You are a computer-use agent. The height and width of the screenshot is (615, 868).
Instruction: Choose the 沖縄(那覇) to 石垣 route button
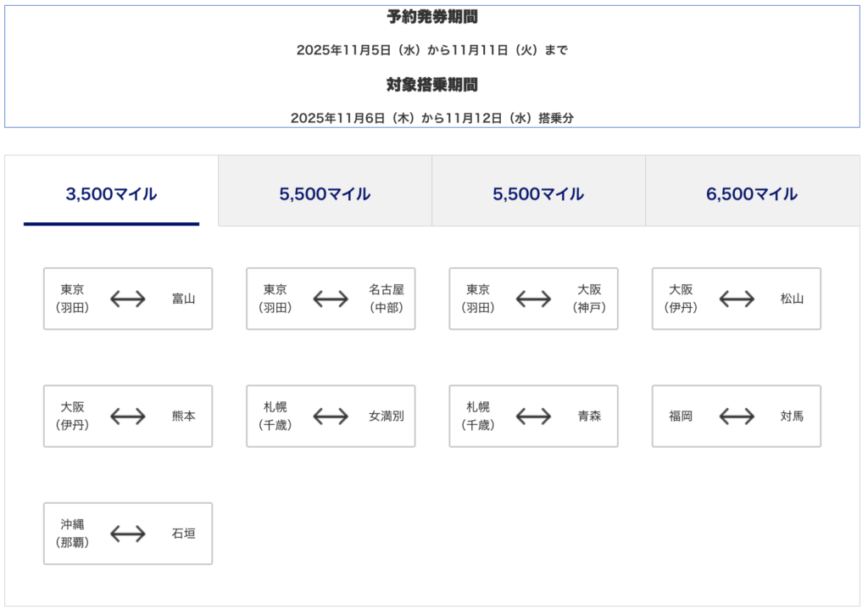(128, 534)
